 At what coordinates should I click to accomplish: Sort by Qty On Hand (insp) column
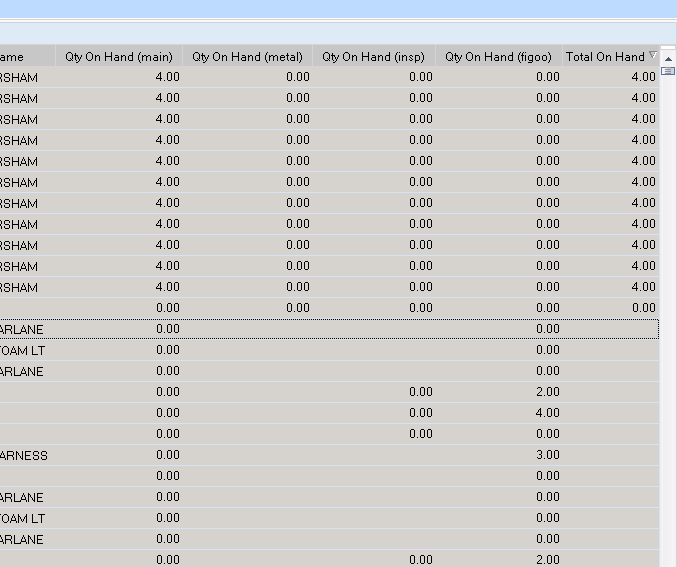pyautogui.click(x=373, y=57)
